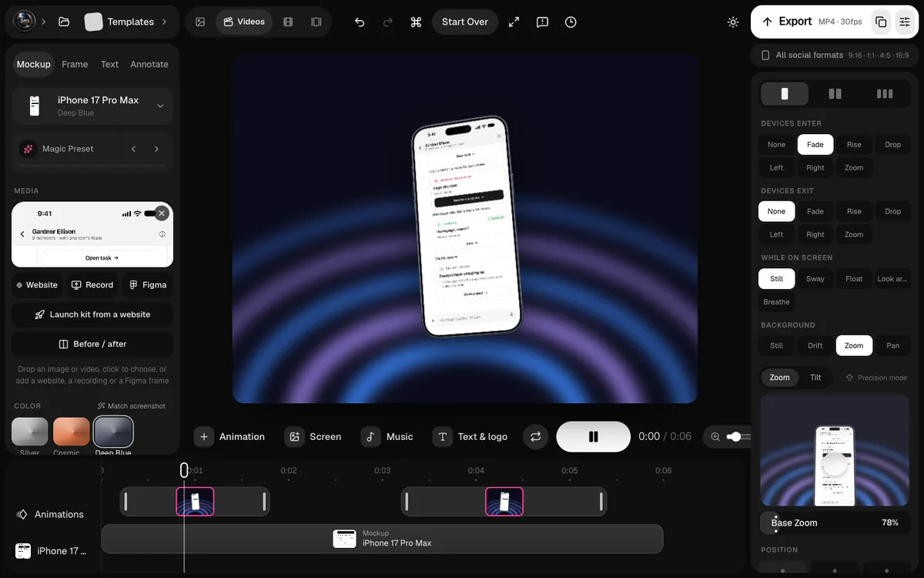Click the timeline zoom magnifier icon
Image resolution: width=924 pixels, height=578 pixels.
click(x=715, y=436)
